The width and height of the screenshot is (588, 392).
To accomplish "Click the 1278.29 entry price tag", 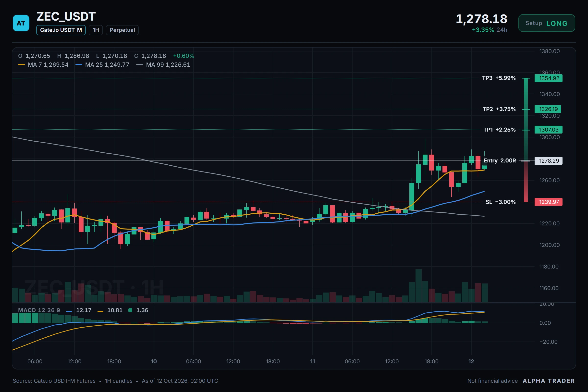I will coord(549,161).
